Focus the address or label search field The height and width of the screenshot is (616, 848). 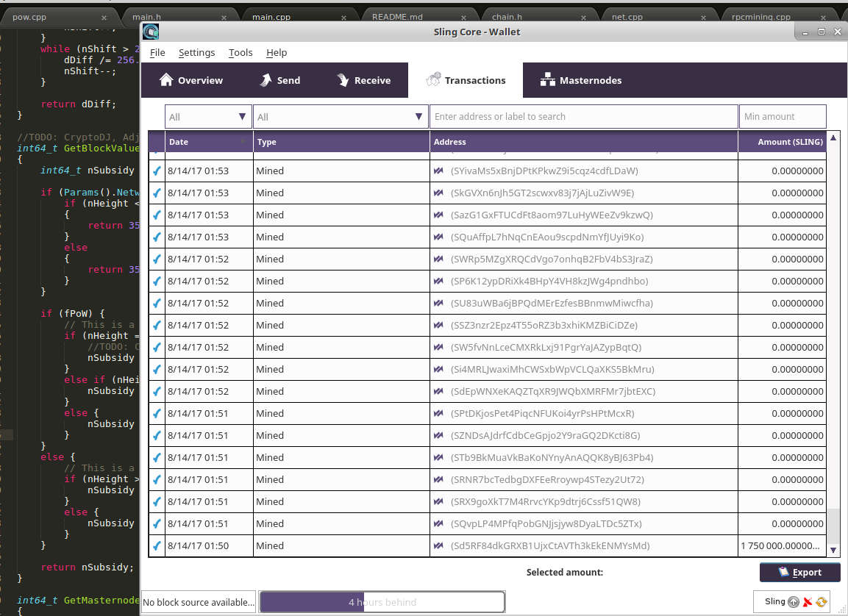pos(583,117)
